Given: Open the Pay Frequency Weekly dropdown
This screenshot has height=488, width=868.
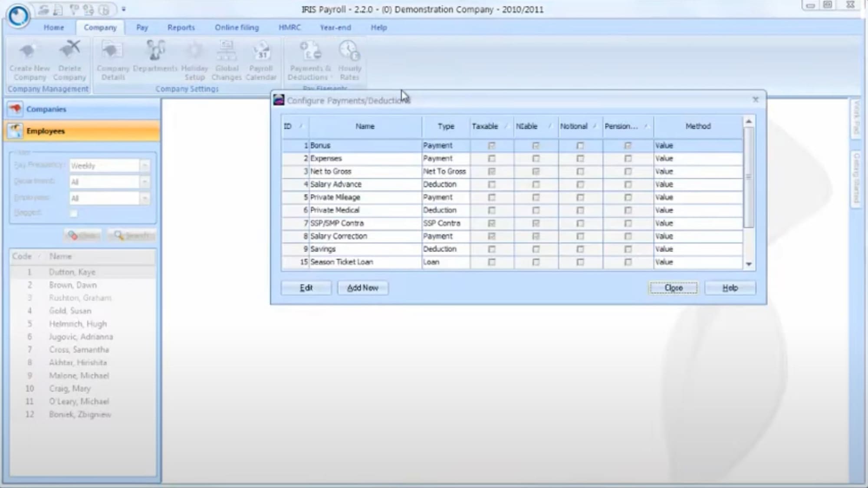Looking at the screenshot, I should click(145, 165).
